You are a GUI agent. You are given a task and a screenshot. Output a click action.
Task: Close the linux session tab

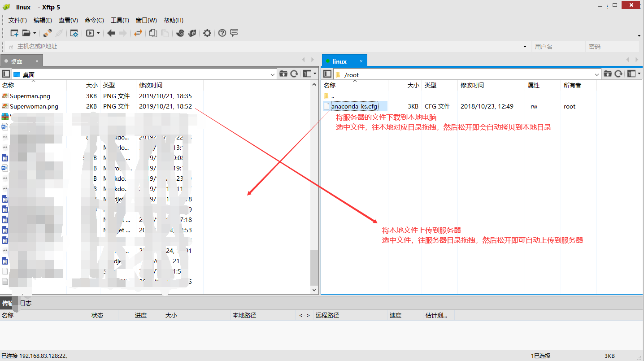click(x=361, y=61)
